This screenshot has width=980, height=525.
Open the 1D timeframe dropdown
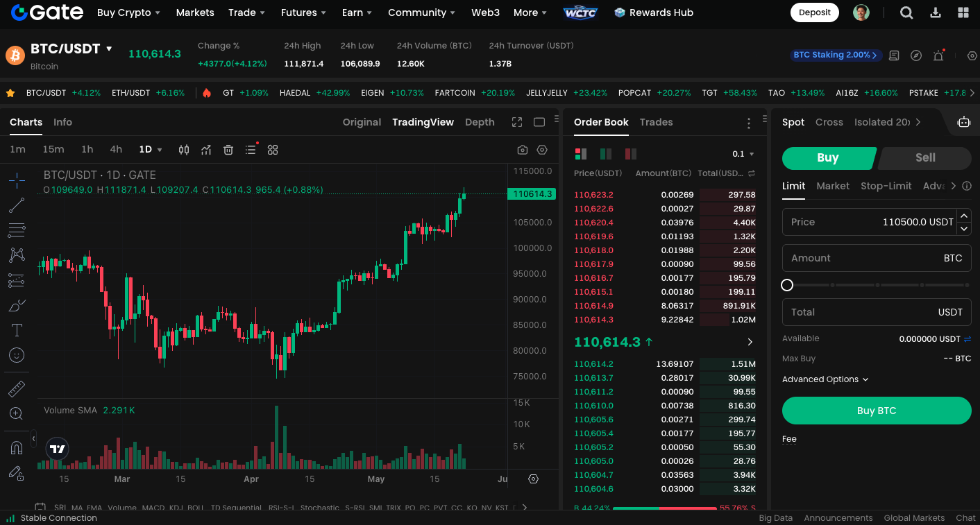[151, 150]
